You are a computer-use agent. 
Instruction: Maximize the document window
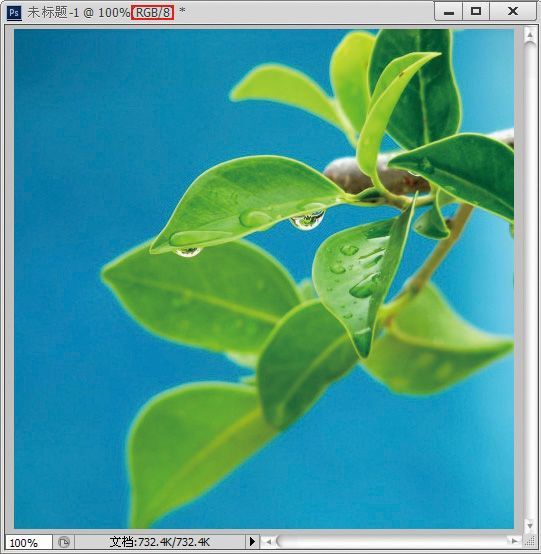click(476, 12)
